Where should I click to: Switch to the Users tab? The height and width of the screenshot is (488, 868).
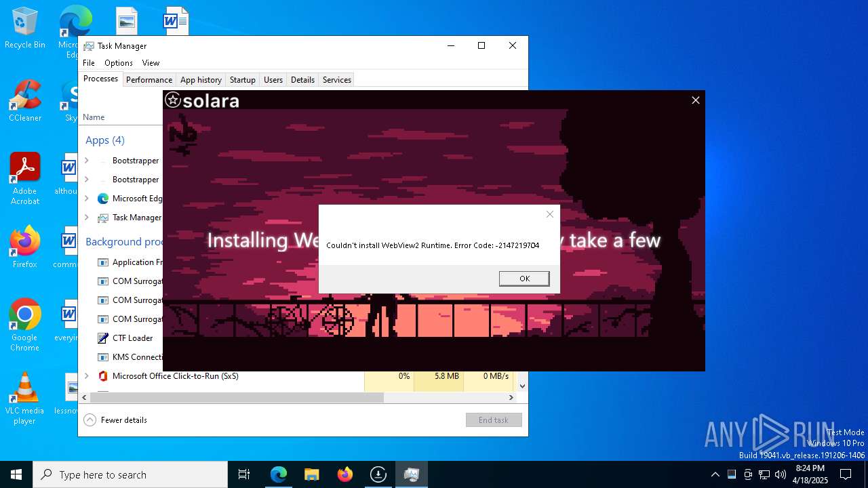273,80
